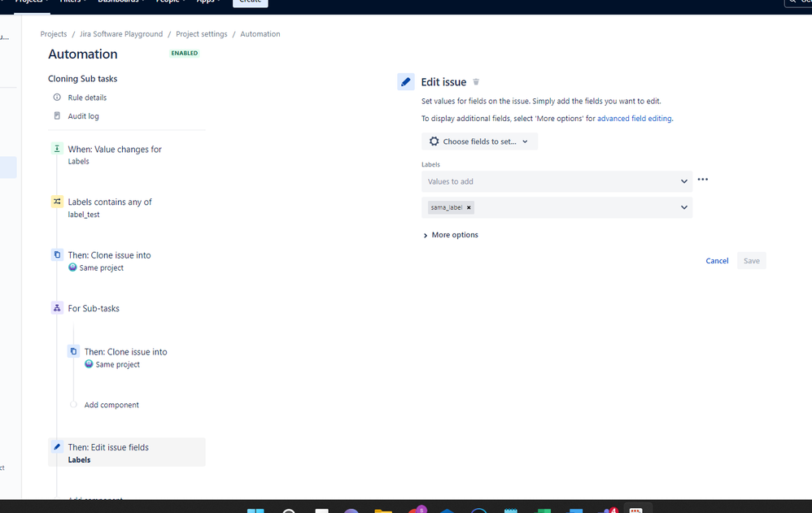The image size is (812, 513).
Task: Expand More options section
Action: pos(451,235)
